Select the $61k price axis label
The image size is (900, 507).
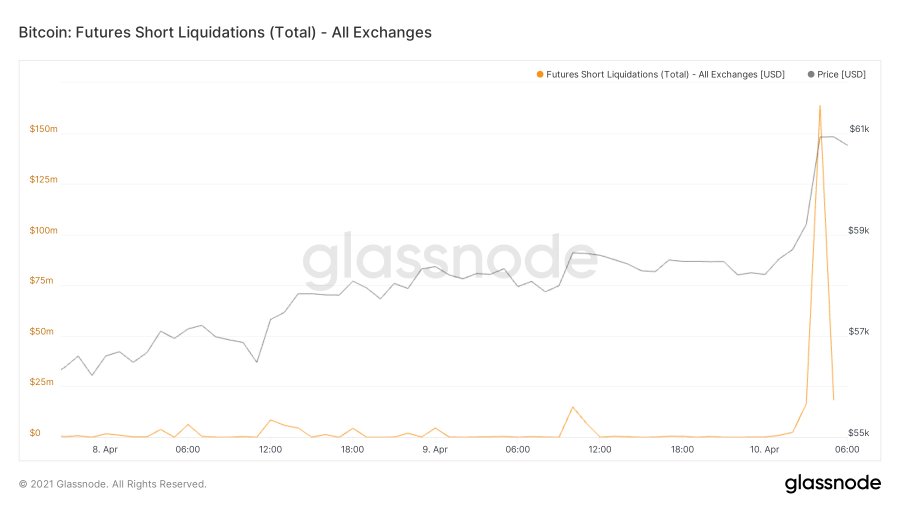coord(859,129)
